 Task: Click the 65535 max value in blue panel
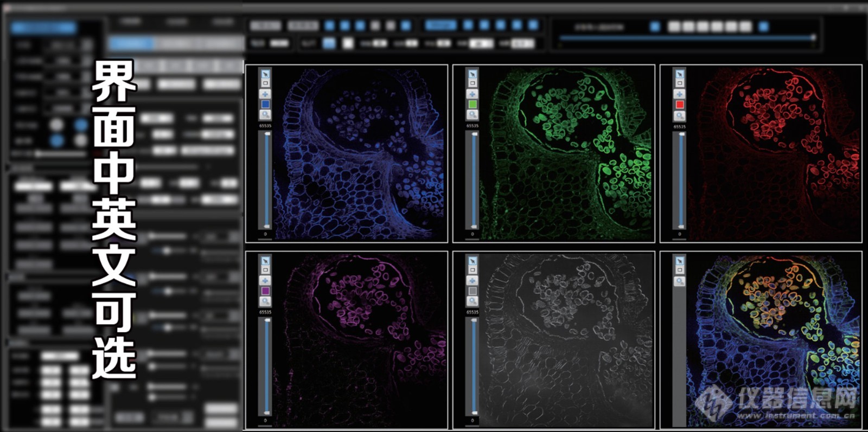coord(265,126)
